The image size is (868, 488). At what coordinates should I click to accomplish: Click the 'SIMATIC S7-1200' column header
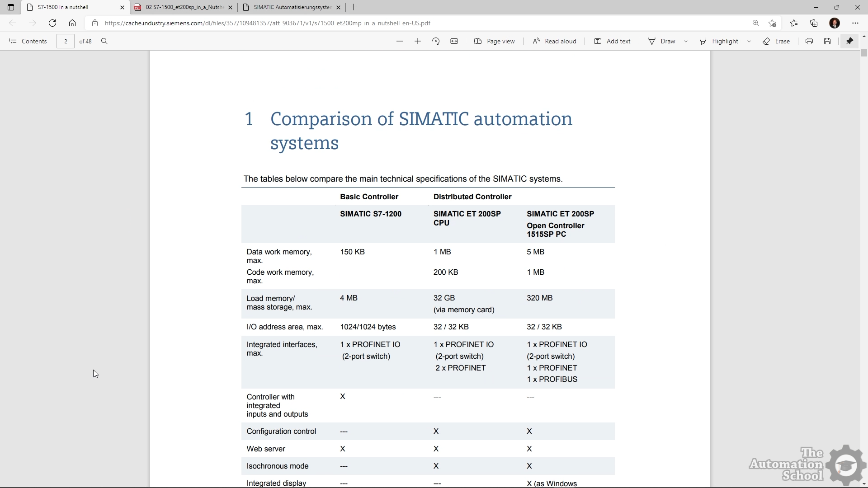371,214
